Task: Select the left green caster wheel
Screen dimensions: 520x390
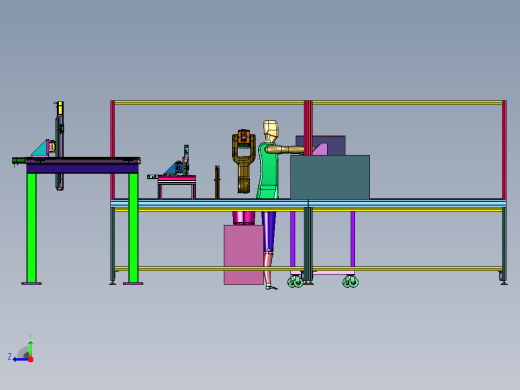Action: click(x=295, y=282)
